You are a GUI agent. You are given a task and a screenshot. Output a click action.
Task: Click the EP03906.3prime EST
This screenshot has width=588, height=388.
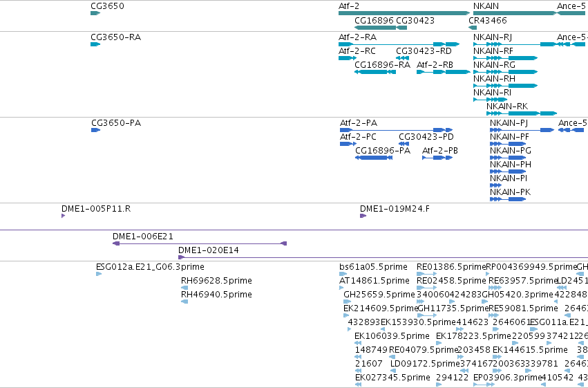coord(484,385)
